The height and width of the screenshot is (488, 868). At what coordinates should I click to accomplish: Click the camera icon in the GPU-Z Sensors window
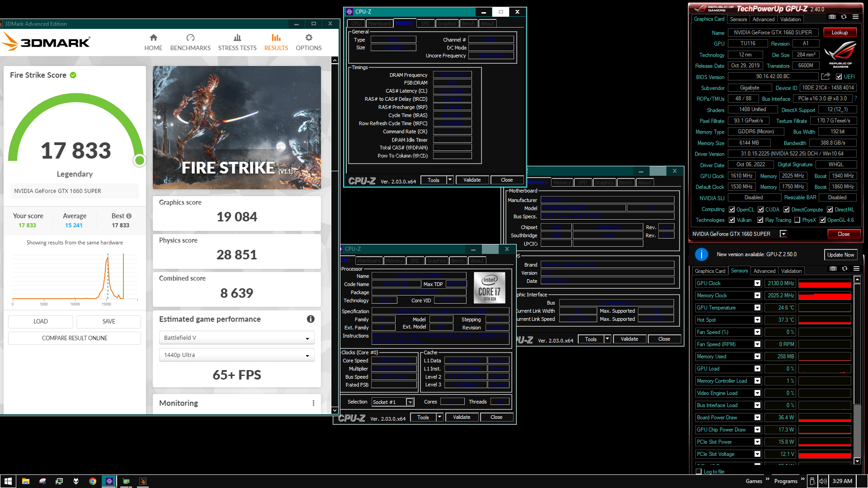[x=833, y=268]
